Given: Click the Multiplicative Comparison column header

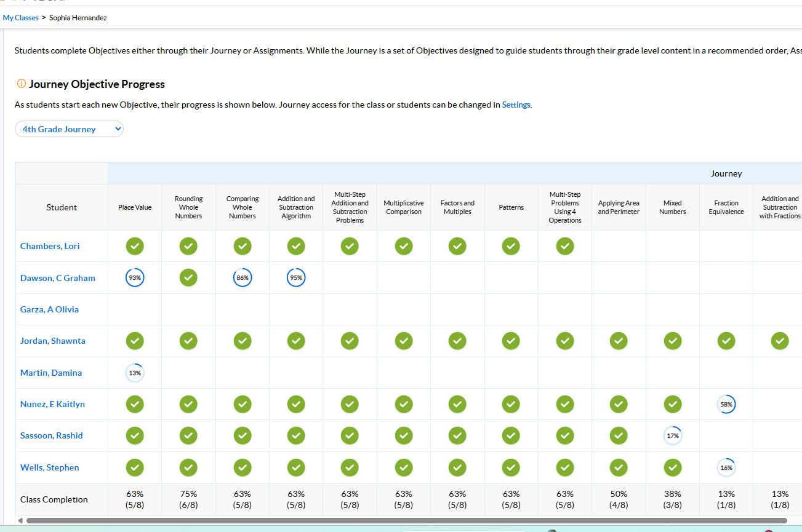Looking at the screenshot, I should click(x=403, y=207).
